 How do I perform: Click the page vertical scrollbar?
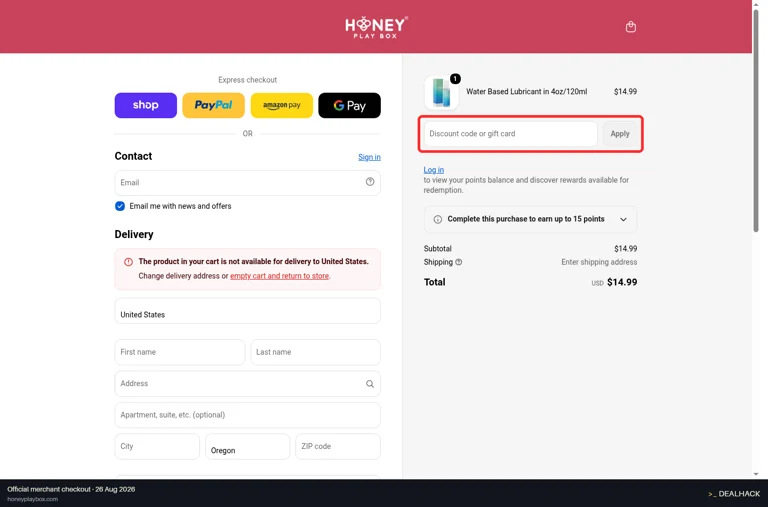(756, 120)
